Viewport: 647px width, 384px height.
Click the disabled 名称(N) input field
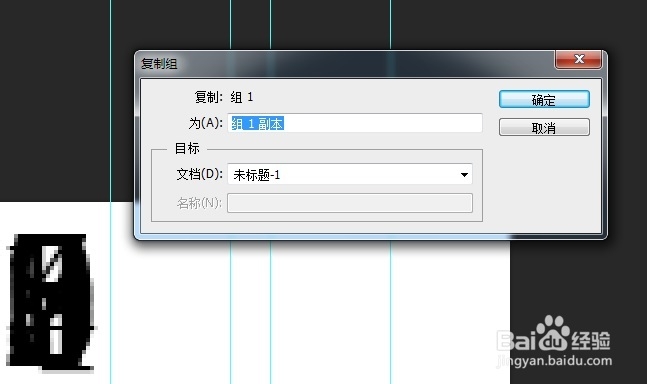(x=349, y=203)
